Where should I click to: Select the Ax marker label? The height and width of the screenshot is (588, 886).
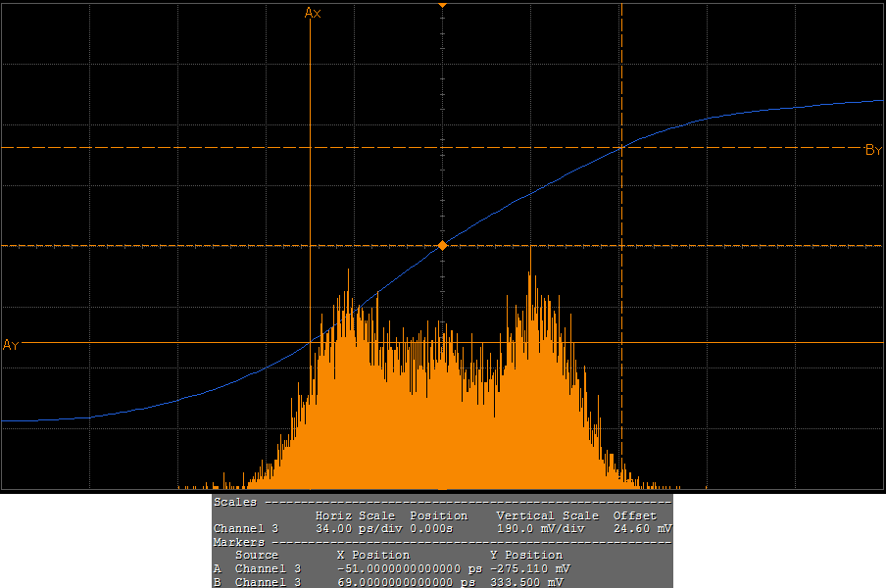point(313,13)
